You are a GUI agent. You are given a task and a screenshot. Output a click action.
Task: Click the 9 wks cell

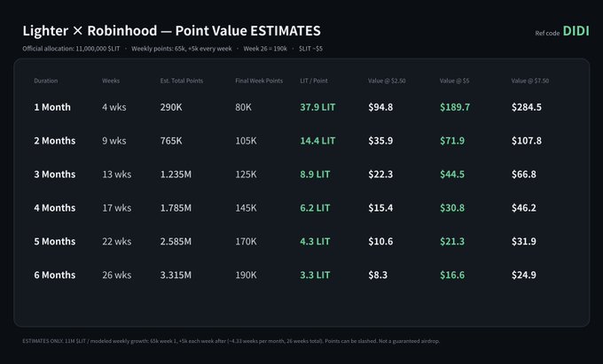click(114, 141)
